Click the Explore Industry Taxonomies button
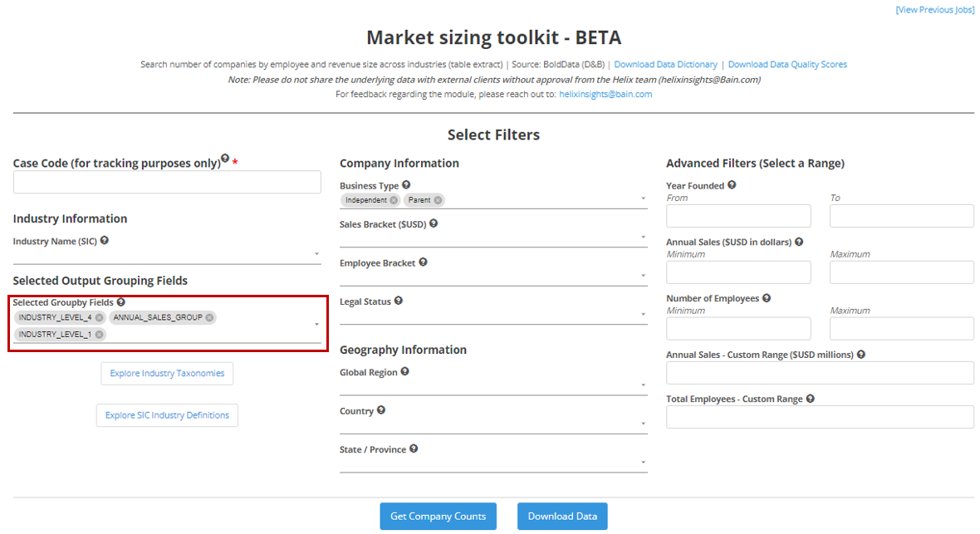This screenshot has width=980, height=534. [x=167, y=374]
